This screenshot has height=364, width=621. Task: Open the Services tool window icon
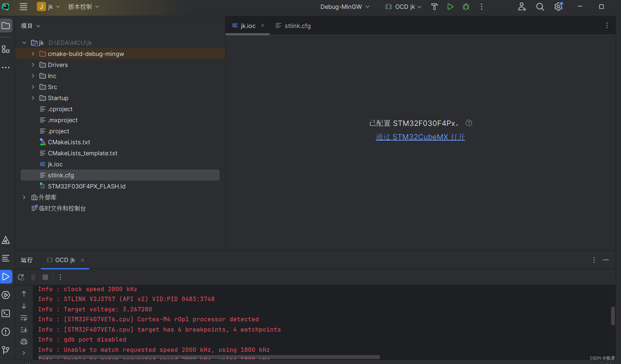[x=6, y=295]
